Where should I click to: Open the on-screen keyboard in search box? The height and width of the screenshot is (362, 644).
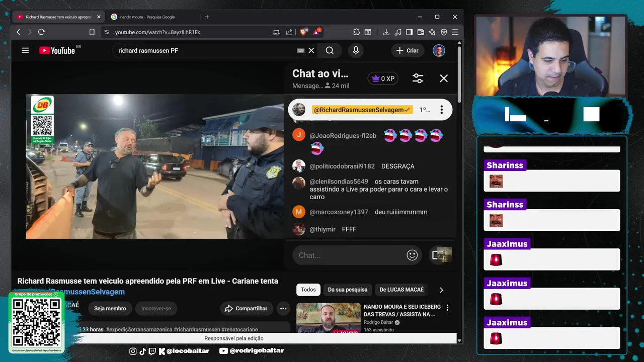301,50
